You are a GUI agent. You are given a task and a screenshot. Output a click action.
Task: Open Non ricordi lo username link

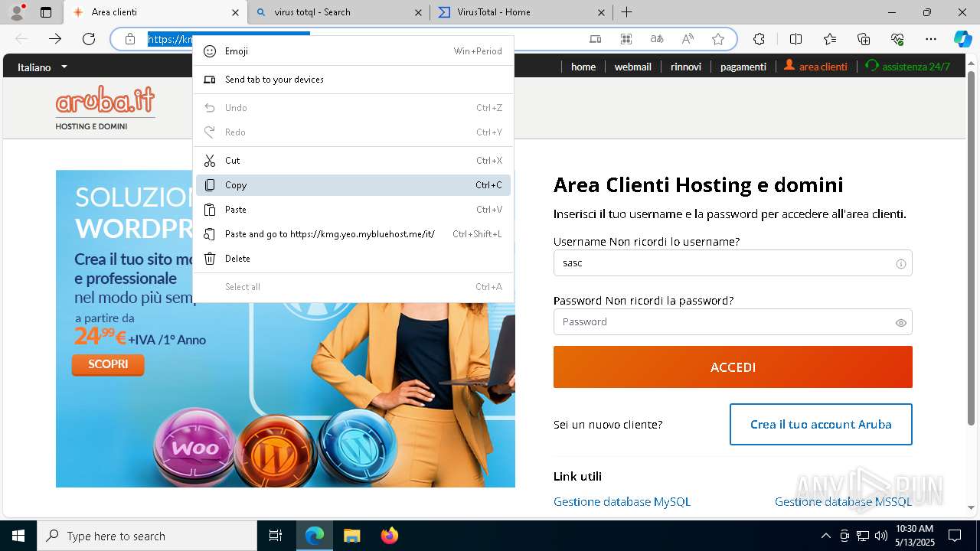pos(675,242)
